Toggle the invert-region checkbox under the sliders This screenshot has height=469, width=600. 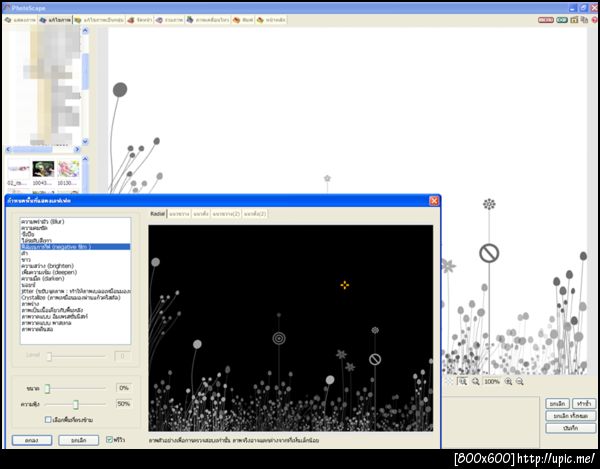(48, 420)
